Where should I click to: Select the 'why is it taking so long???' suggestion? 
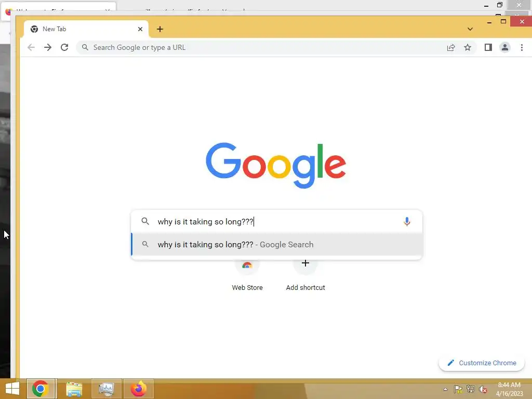pos(276,245)
